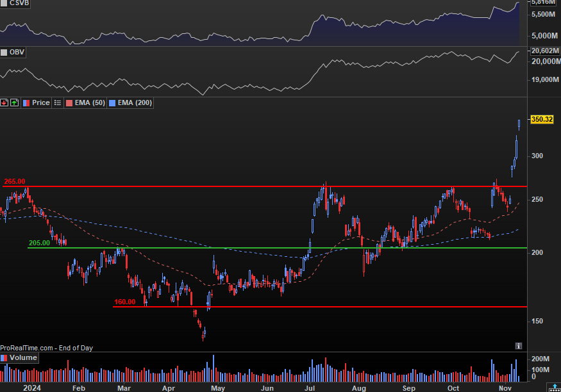
Task: Click the Feb date axis label
Action: point(79,388)
